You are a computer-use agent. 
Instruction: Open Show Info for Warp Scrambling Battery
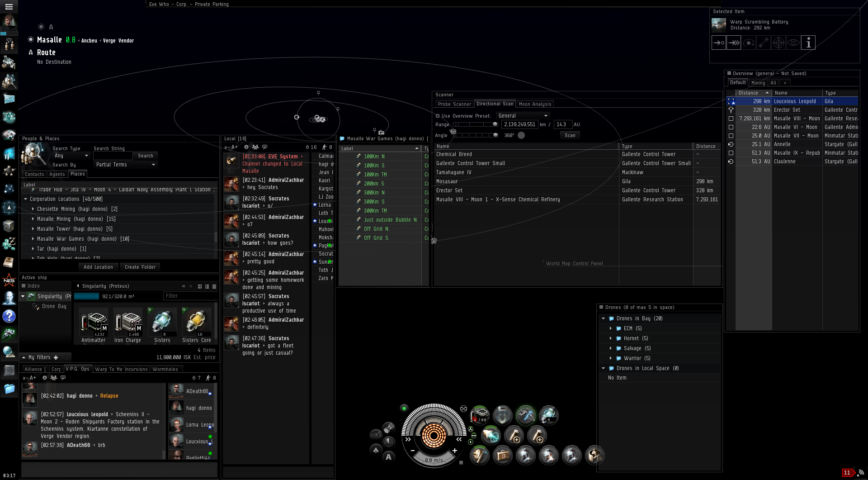808,43
